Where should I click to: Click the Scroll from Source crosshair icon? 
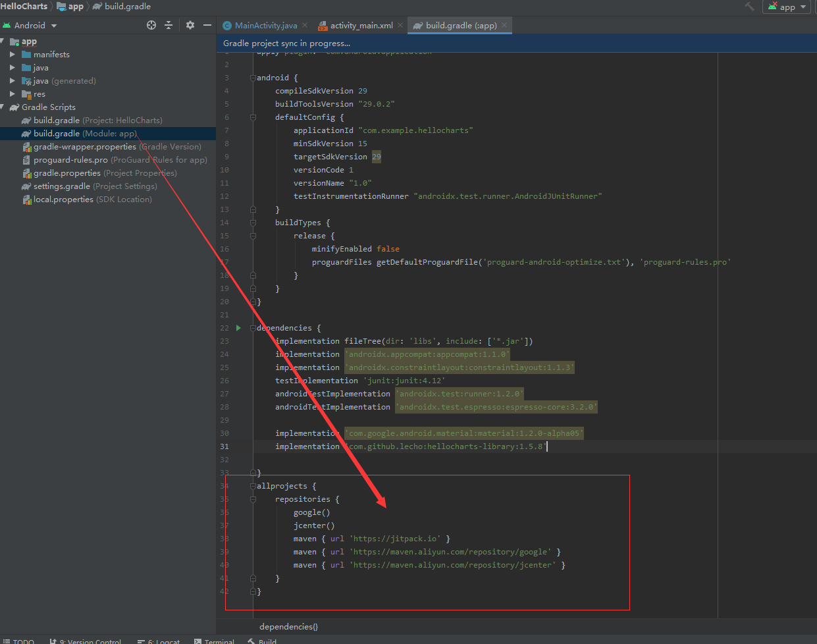[x=151, y=25]
